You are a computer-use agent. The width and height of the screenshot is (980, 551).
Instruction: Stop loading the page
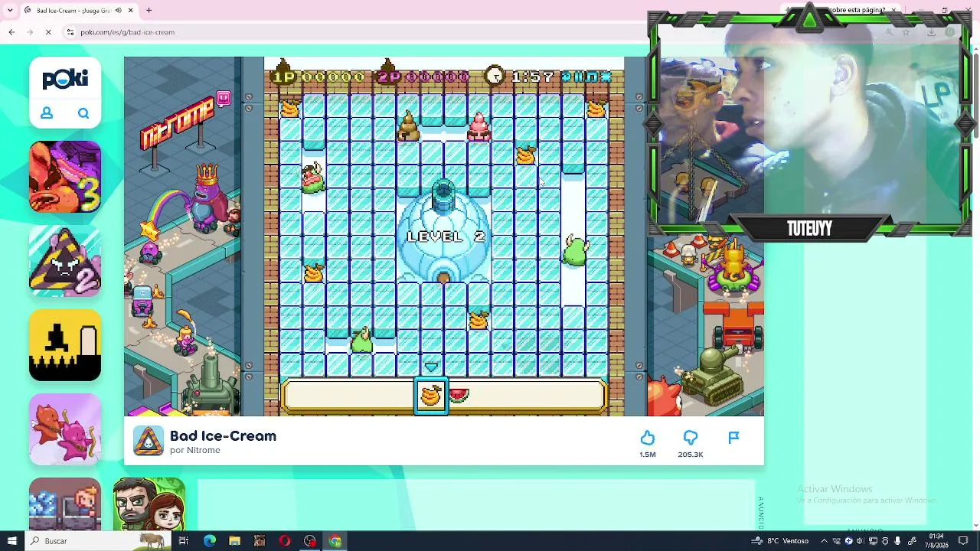[x=47, y=32]
